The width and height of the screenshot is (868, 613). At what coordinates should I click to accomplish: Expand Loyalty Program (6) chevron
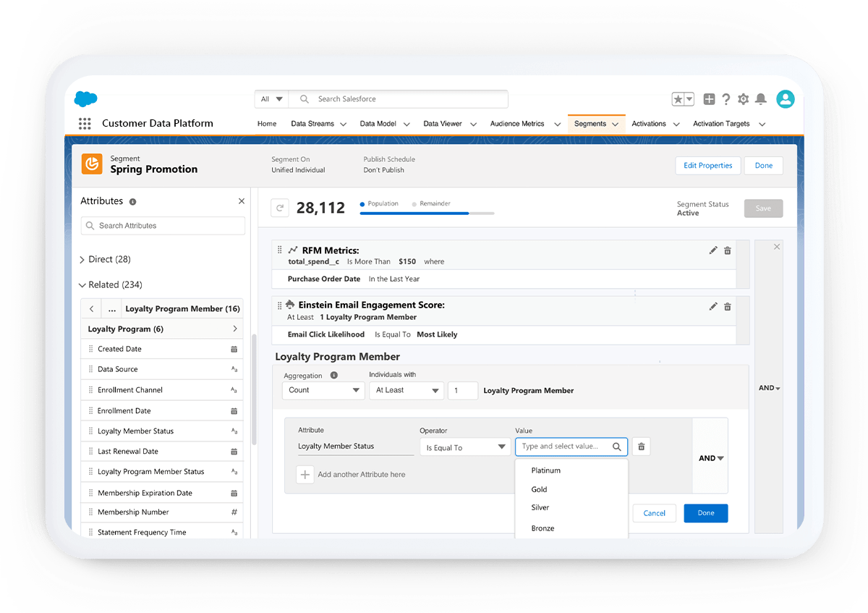[x=235, y=329]
